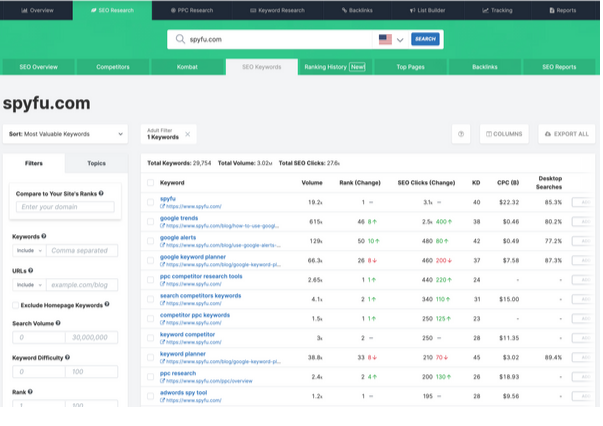The height and width of the screenshot is (426, 603).
Task: Switch to the Topics panel tab
Action: click(96, 163)
